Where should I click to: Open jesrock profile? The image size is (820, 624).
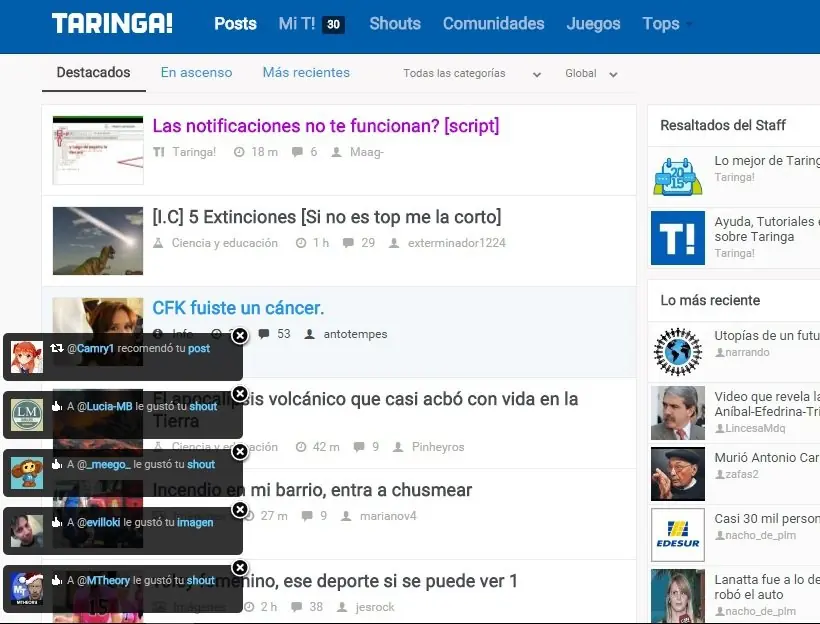click(375, 607)
